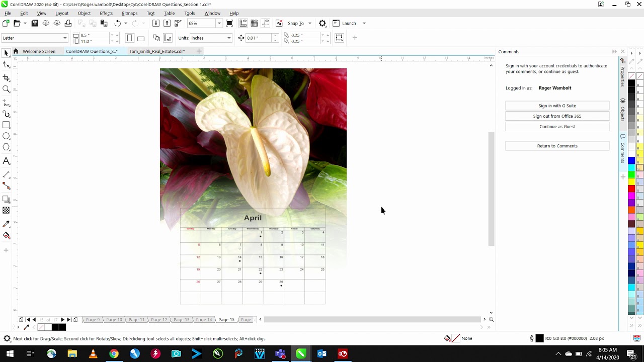The height and width of the screenshot is (362, 644).
Task: Toggle Show Guidelines button
Action: click(265, 23)
